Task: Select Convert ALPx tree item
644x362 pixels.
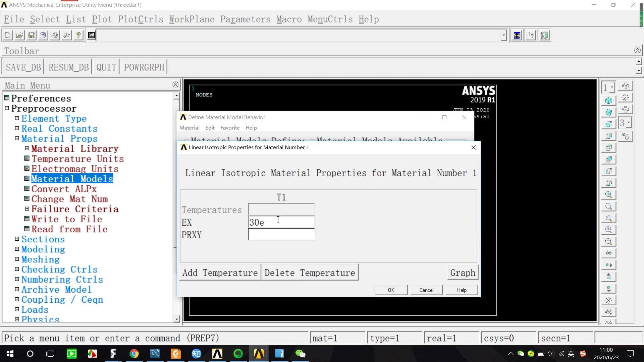Action: pos(64,189)
